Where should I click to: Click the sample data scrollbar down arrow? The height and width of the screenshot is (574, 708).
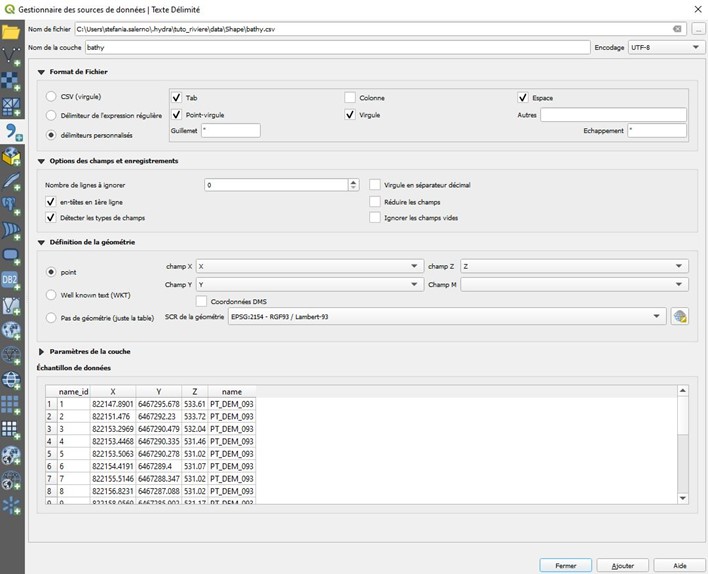(683, 498)
